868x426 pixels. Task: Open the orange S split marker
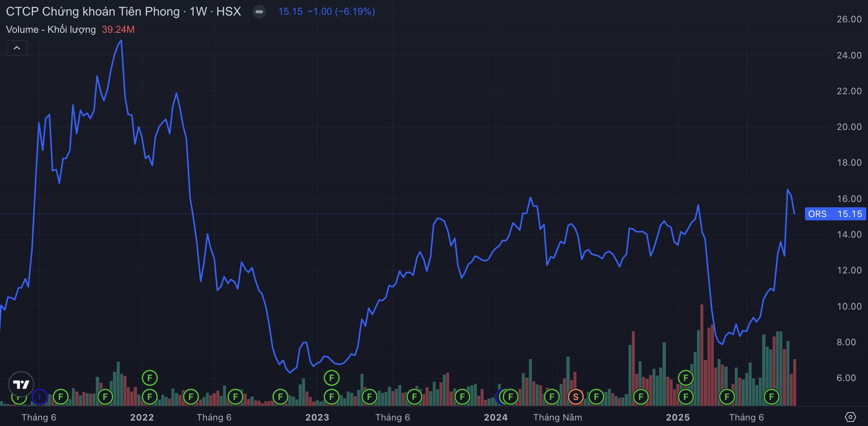pyautogui.click(x=576, y=397)
